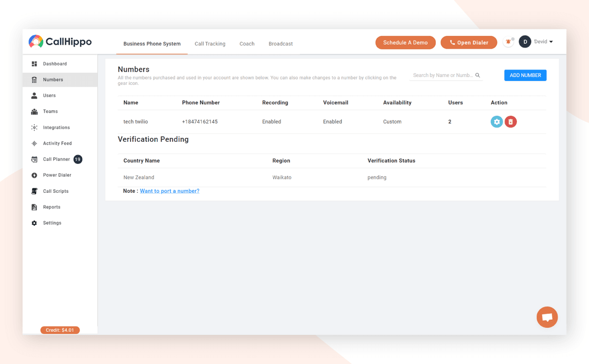Click the Teams group icon
Viewport: 589px width, 364px height.
34,111
